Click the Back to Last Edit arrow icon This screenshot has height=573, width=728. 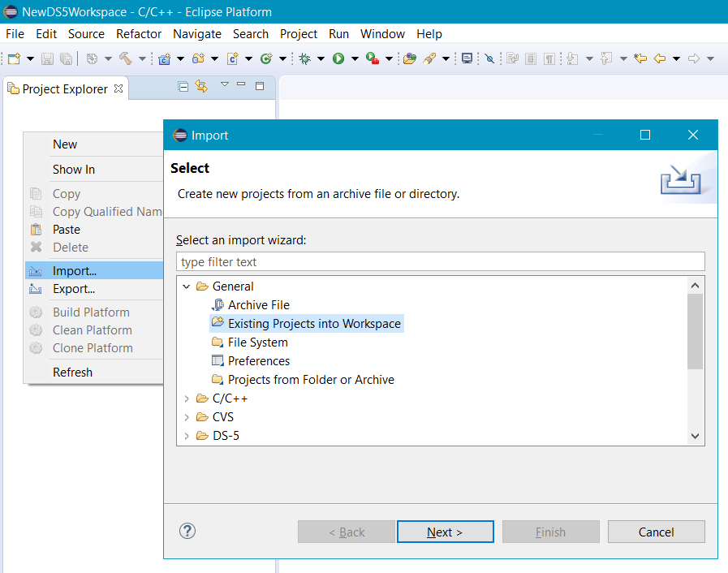pos(640,58)
